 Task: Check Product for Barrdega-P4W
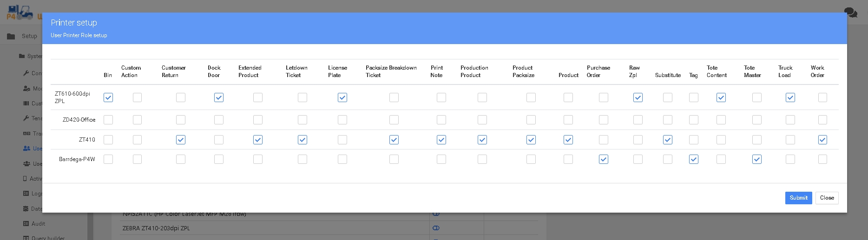[x=568, y=159]
